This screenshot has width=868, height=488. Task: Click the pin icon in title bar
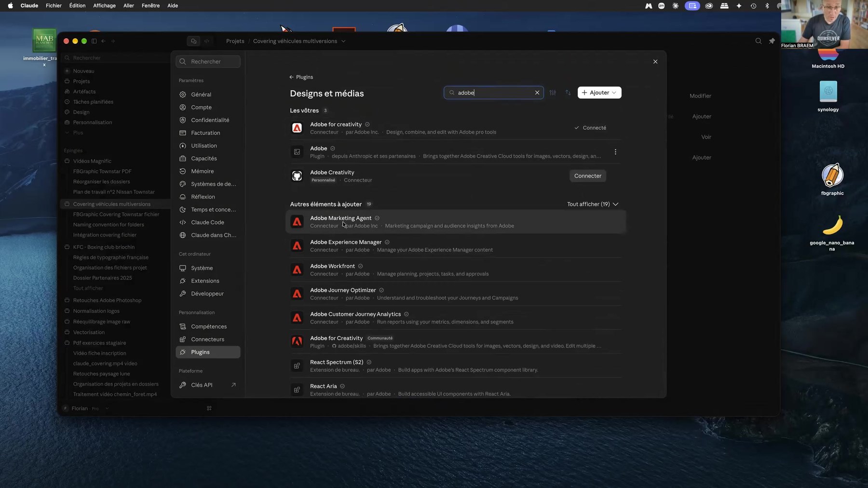(772, 41)
